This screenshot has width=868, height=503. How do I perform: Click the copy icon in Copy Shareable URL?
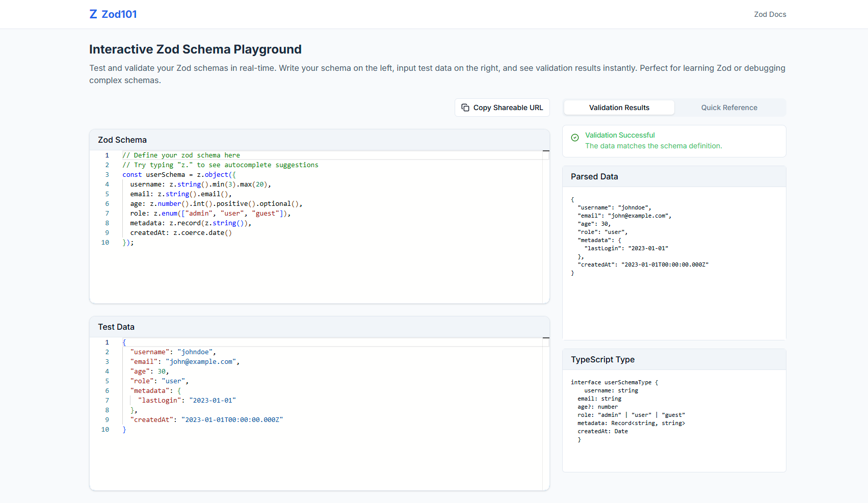(x=465, y=108)
